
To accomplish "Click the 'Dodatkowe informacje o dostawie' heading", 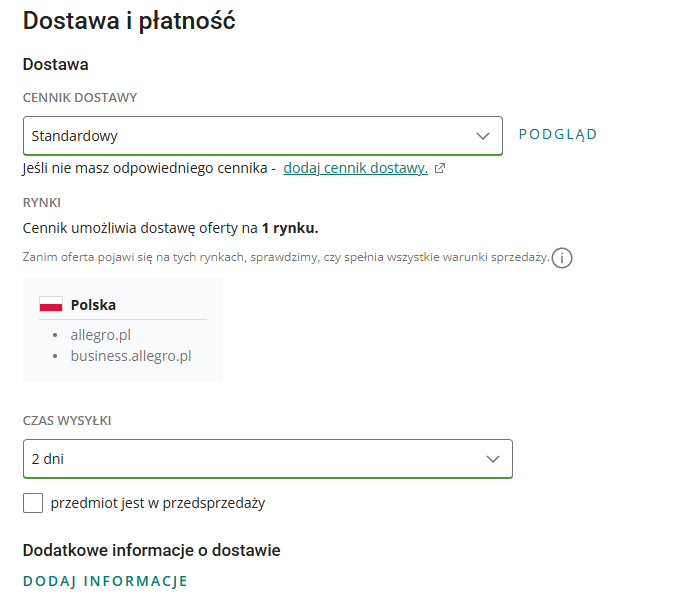I will [x=151, y=550].
